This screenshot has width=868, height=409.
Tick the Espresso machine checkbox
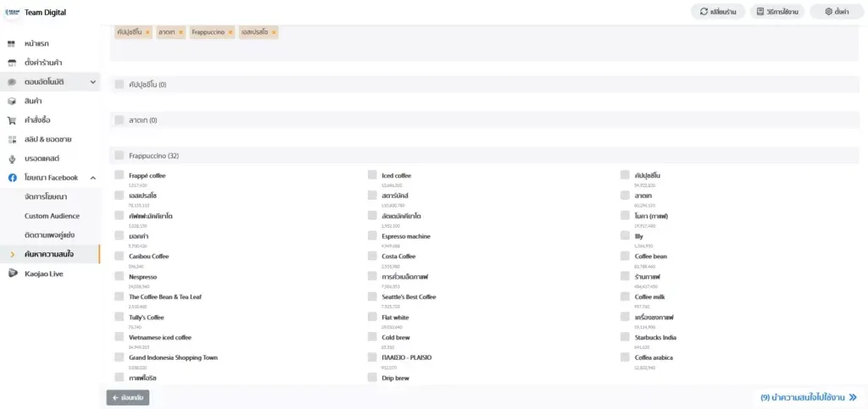tap(372, 236)
